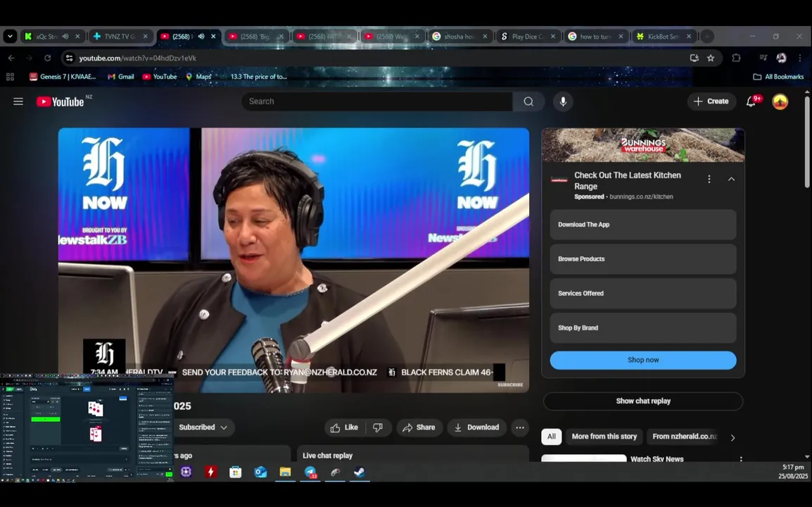This screenshot has width=812, height=507.
Task: Open the All Bookmarks folder
Action: (x=778, y=77)
